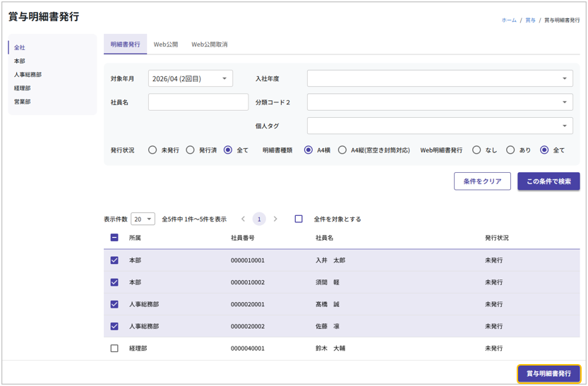Open the 対象年月 dropdown
This screenshot has height=386, width=588.
[x=191, y=79]
